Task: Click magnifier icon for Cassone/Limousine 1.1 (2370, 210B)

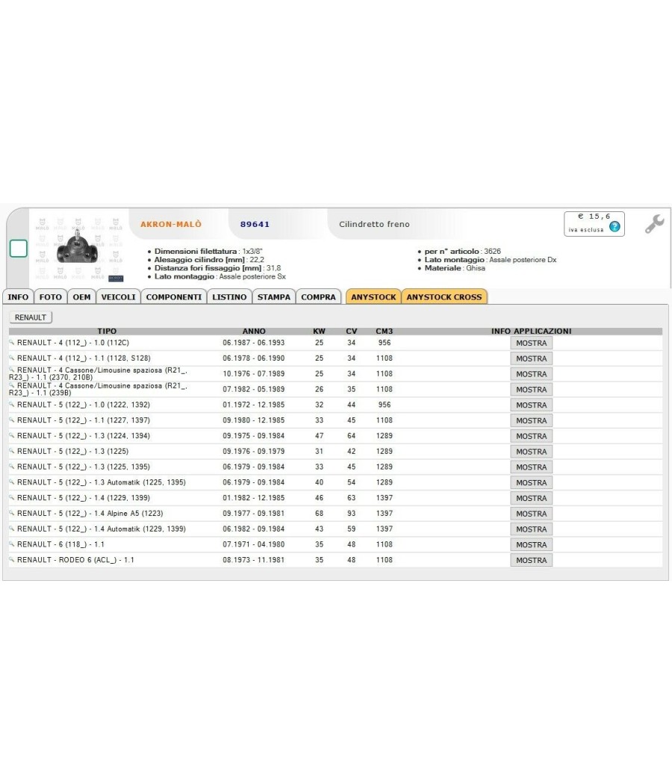Action: point(11,370)
